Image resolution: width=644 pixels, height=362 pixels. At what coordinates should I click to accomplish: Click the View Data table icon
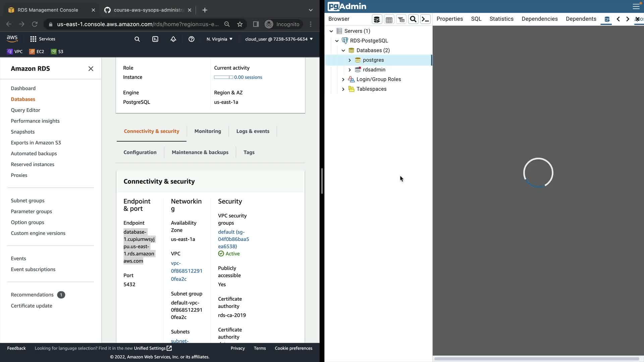pyautogui.click(x=389, y=19)
